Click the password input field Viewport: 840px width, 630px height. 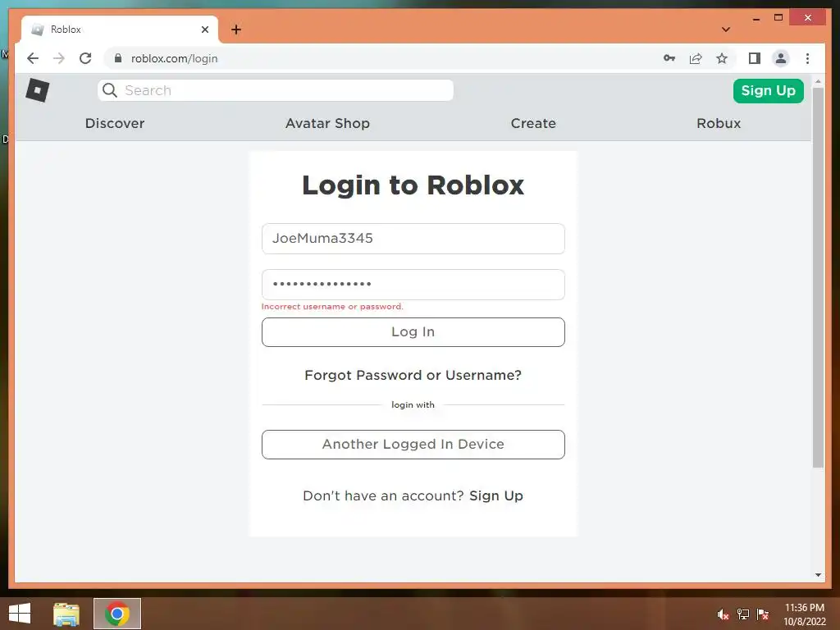[413, 285]
